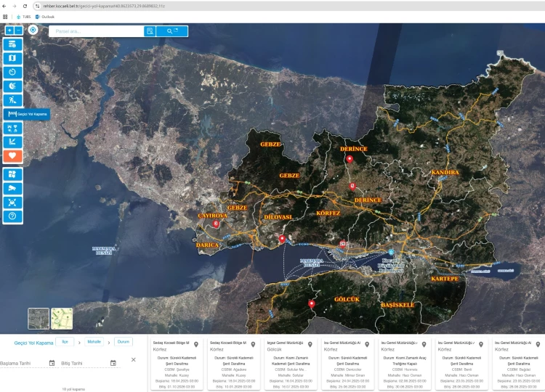Open the Mahalle filter dropdown
This screenshot has width=545, height=392.
tap(94, 341)
